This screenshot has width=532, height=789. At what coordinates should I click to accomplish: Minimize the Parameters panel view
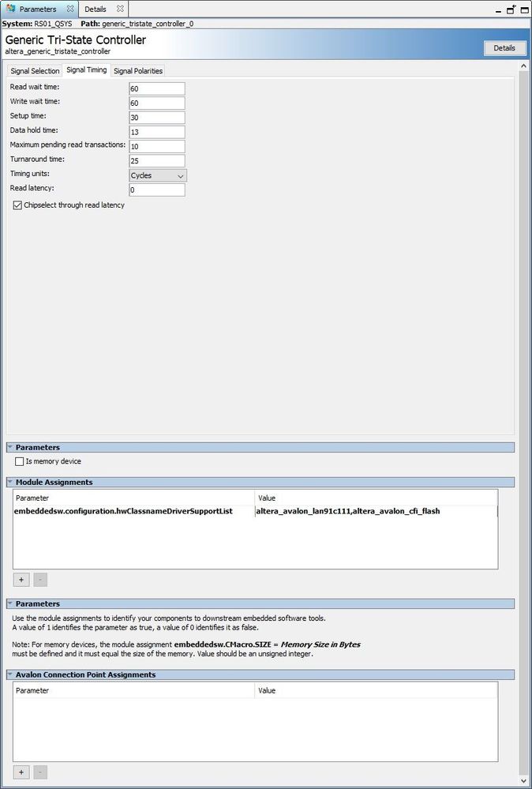[498, 10]
